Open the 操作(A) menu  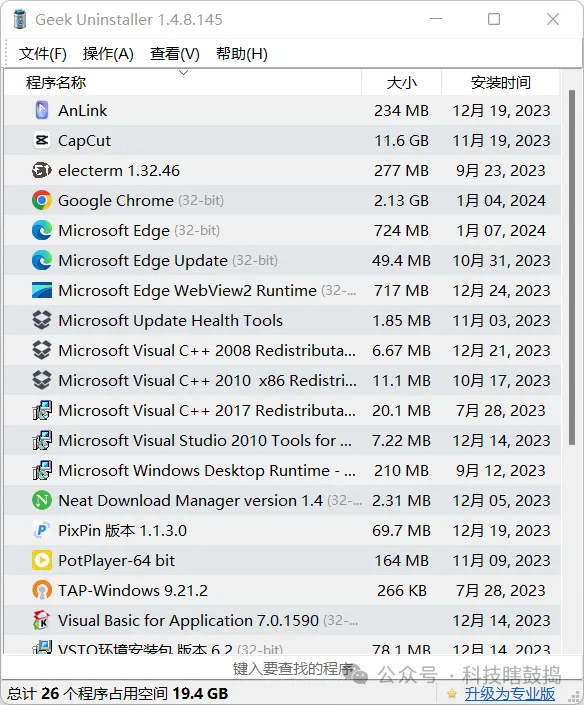pos(108,54)
